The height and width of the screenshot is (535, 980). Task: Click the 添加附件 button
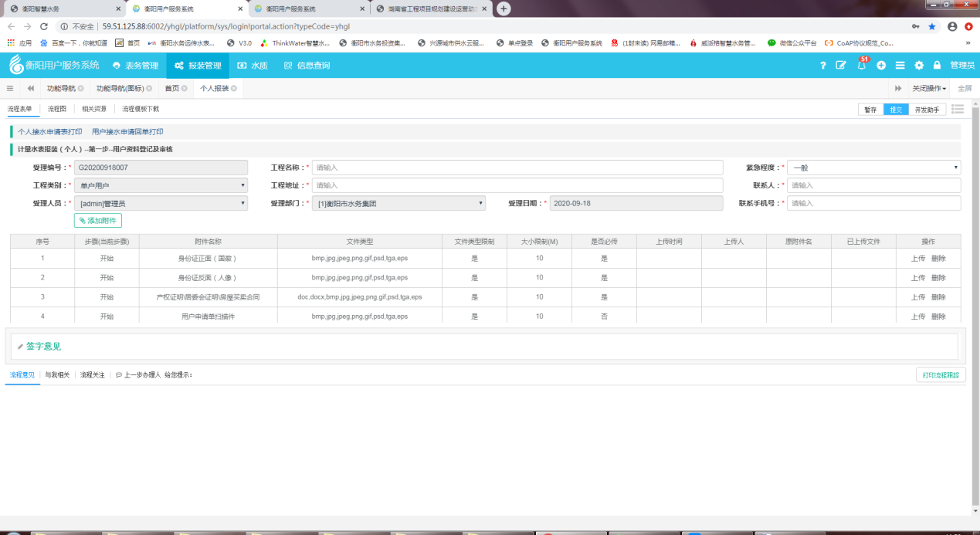98,221
